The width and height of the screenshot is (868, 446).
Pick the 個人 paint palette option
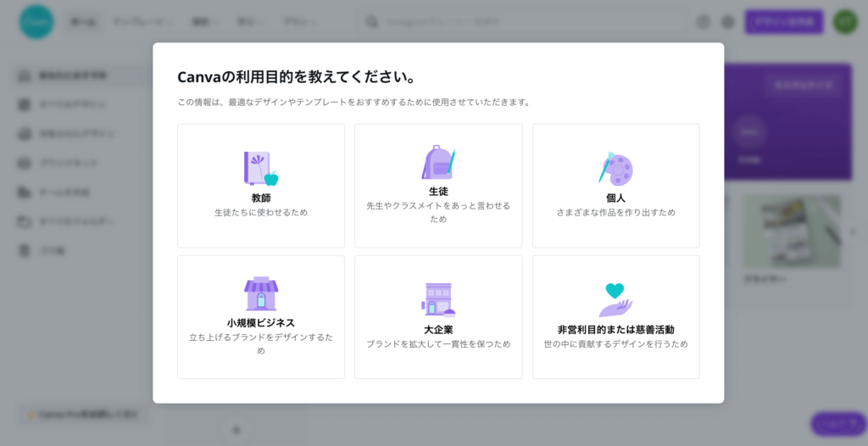pyautogui.click(x=616, y=186)
